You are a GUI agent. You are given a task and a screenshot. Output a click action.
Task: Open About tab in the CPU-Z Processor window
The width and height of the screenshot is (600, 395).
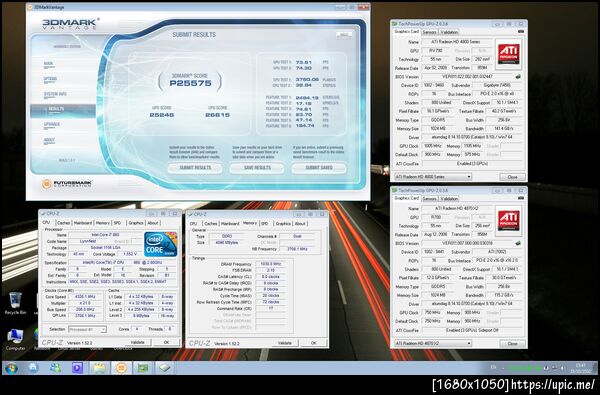click(x=153, y=223)
